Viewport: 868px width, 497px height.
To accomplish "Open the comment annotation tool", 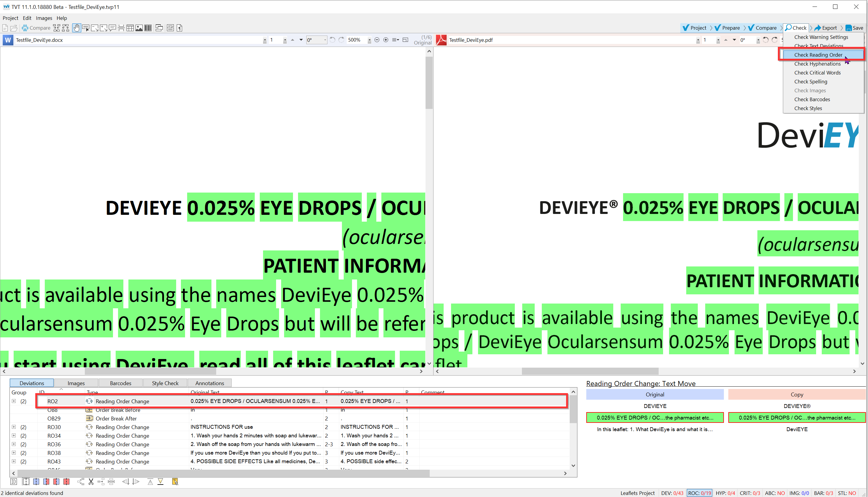I will pyautogui.click(x=112, y=28).
